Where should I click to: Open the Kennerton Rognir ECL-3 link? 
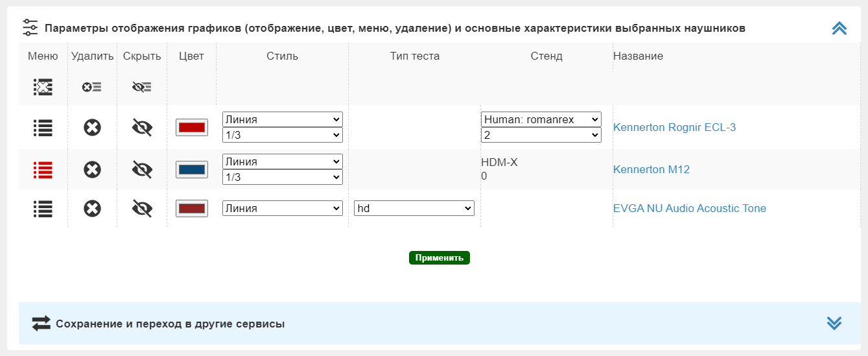pos(674,127)
